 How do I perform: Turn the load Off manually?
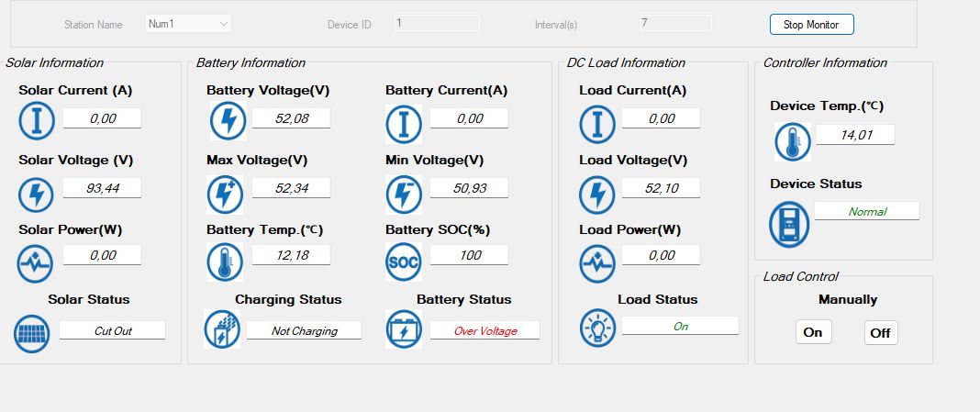(881, 332)
